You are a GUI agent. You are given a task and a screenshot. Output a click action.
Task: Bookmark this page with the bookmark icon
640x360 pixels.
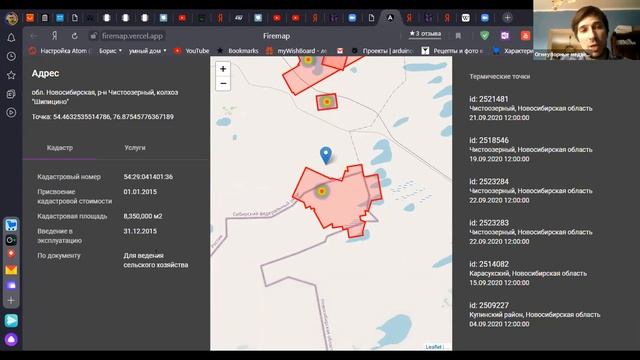click(458, 36)
